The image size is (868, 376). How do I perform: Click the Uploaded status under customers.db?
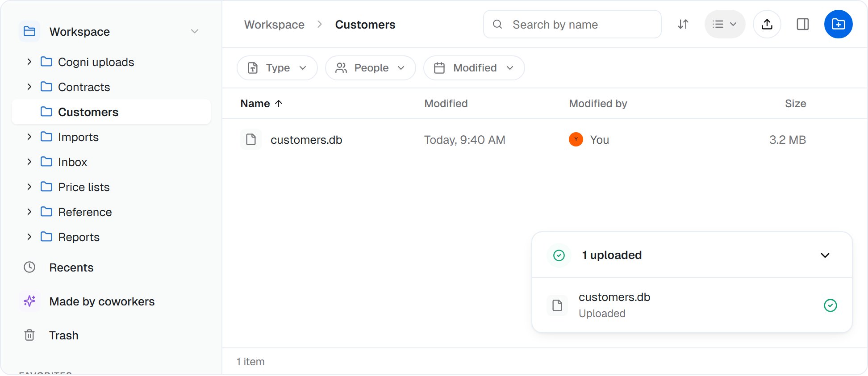pyautogui.click(x=602, y=313)
